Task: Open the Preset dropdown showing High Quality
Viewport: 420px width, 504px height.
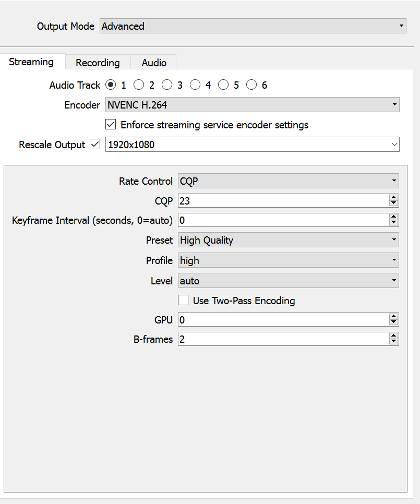Action: [288, 240]
